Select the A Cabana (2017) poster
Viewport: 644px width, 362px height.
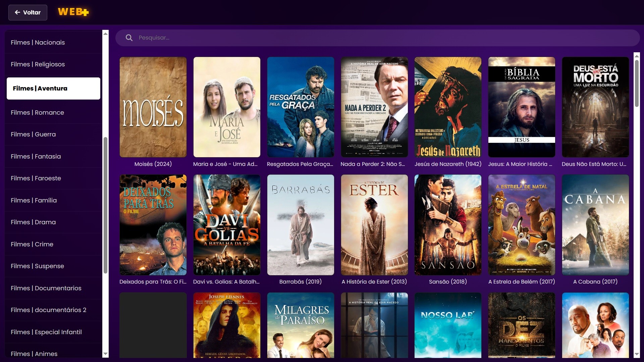[595, 225]
